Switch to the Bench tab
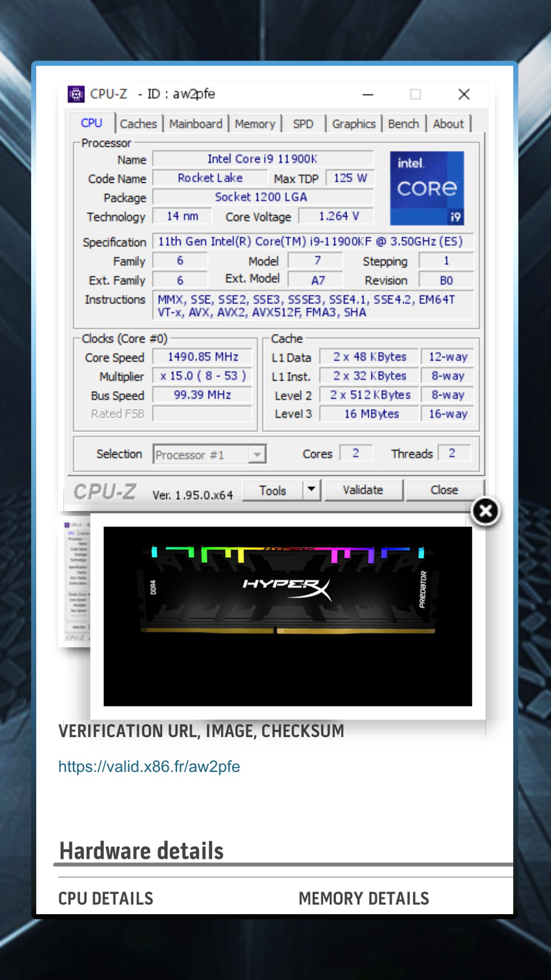This screenshot has width=551, height=980. click(403, 124)
